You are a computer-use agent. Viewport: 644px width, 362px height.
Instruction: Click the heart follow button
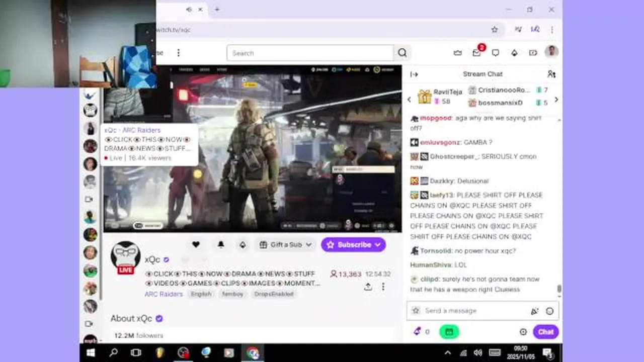click(x=196, y=244)
